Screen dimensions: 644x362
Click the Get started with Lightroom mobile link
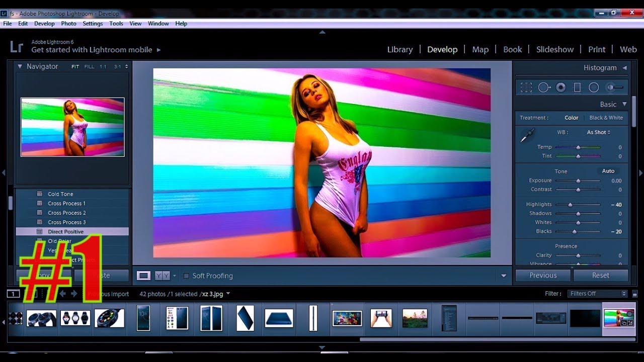click(92, 50)
